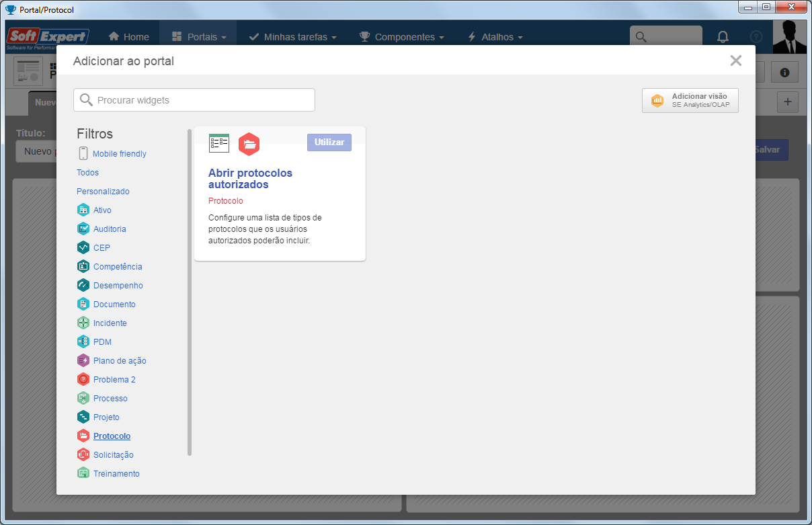Select the Todos filter
The image size is (812, 525).
pos(88,173)
